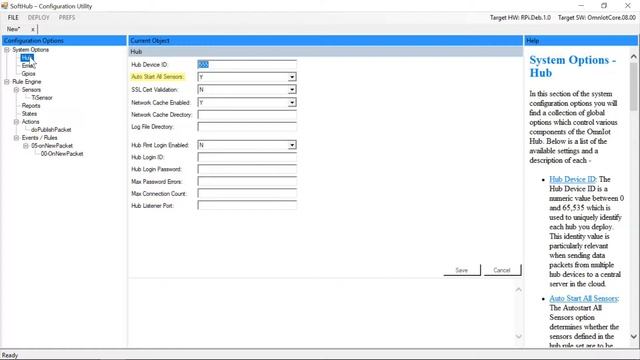Select the Actions tree label

coord(31,122)
